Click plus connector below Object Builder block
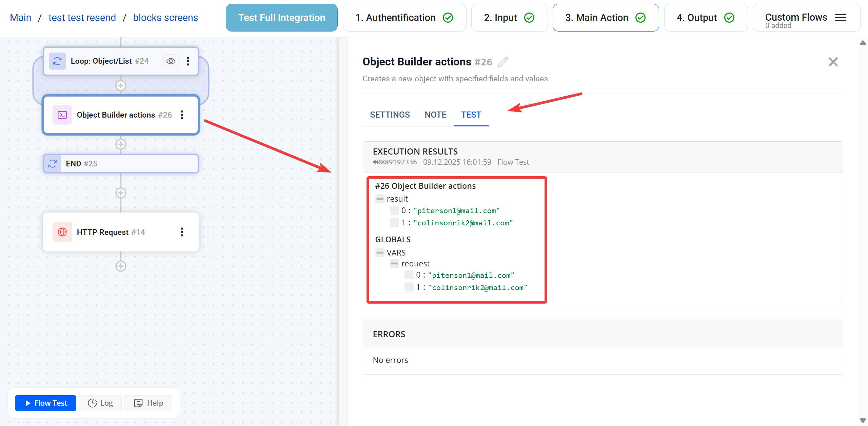The image size is (868, 426). pos(121,144)
